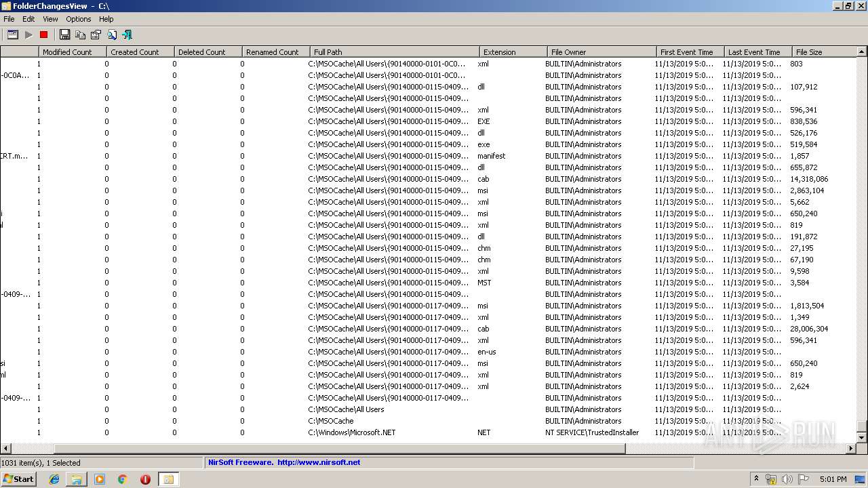Select the row with file size 803
This screenshot has width=868, height=488.
pos(429,64)
